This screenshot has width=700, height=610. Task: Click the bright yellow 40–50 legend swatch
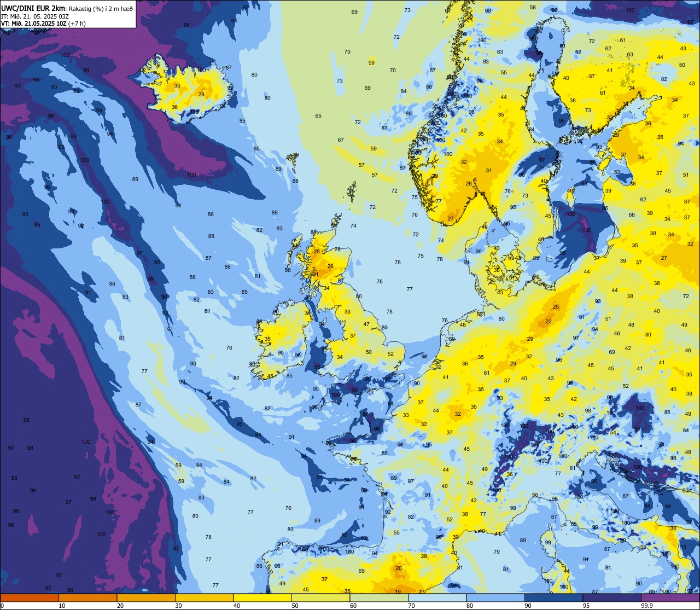pos(262,597)
